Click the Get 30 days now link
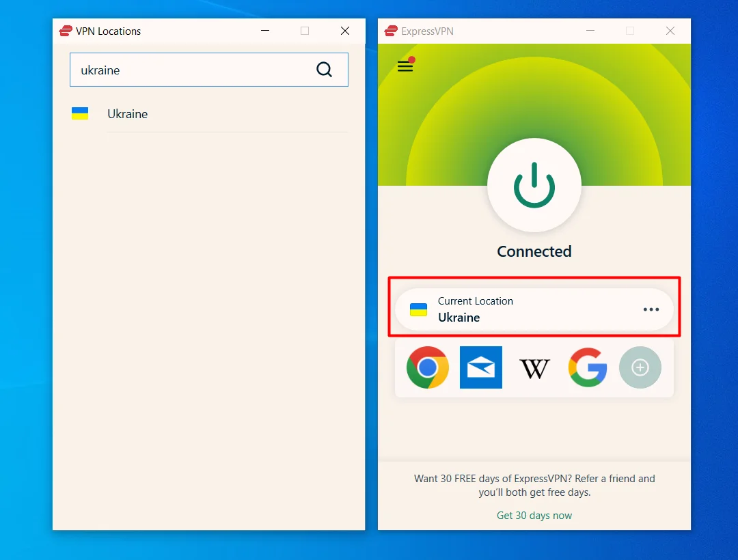Screen dimensions: 738x560 point(534,516)
